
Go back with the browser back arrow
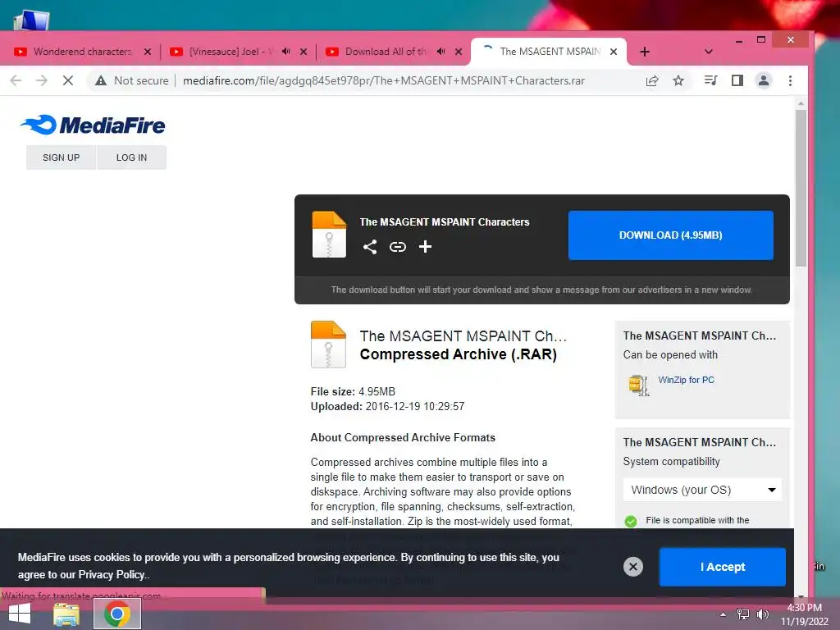(x=16, y=80)
